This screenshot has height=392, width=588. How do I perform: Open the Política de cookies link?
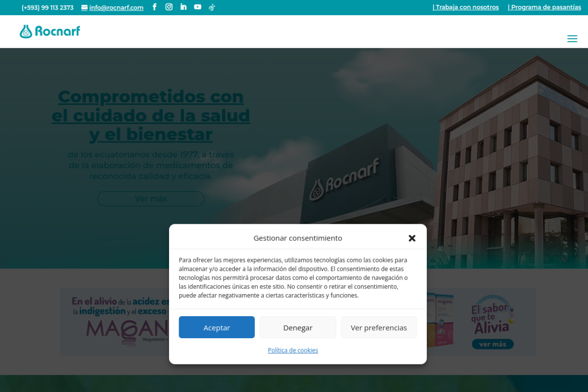[293, 350]
